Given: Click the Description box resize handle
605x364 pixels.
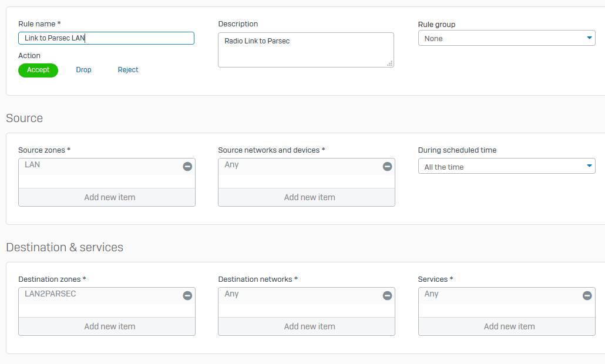Looking at the screenshot, I should tap(390, 63).
